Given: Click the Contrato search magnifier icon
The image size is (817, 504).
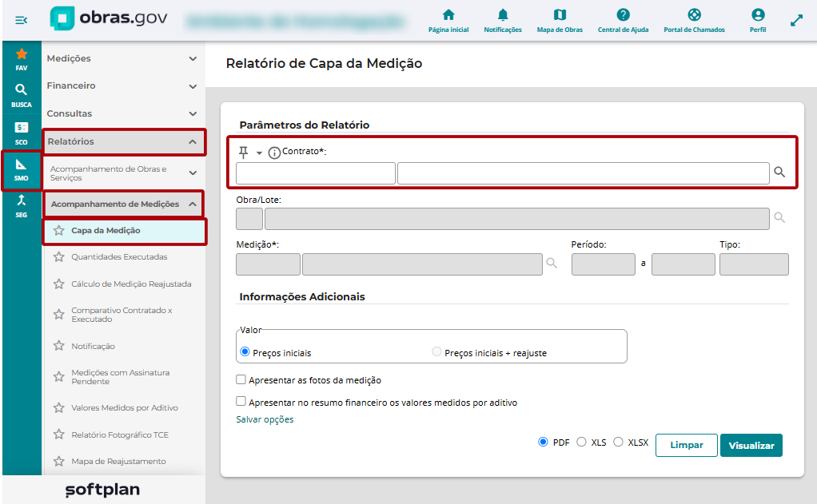Looking at the screenshot, I should pyautogui.click(x=779, y=172).
